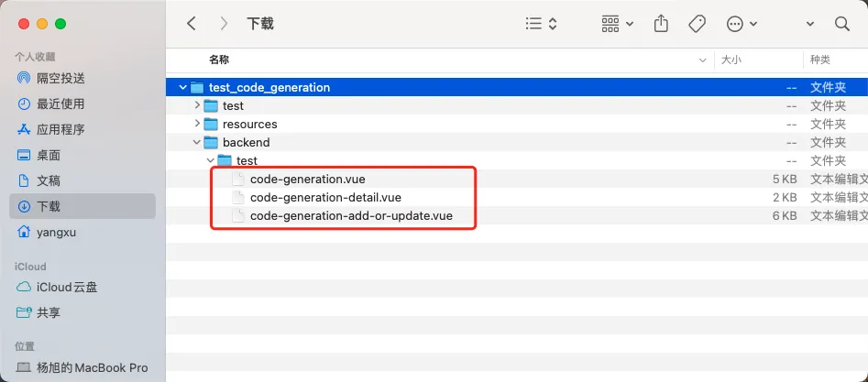Viewport: 868px width, 382px height.
Task: Open 文稿 in the sidebar
Action: [49, 181]
